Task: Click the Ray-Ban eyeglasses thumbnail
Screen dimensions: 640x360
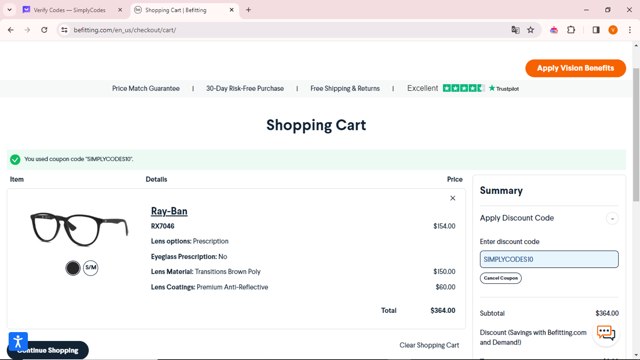Action: pos(79,229)
